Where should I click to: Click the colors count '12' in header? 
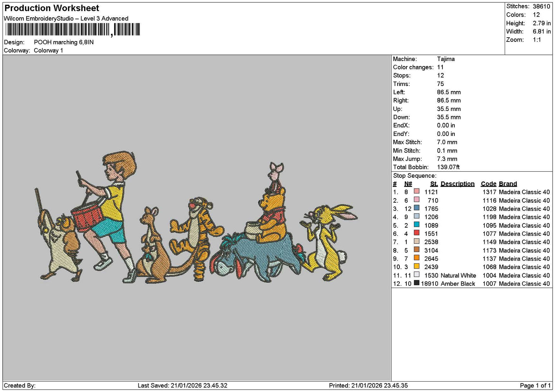pos(536,15)
